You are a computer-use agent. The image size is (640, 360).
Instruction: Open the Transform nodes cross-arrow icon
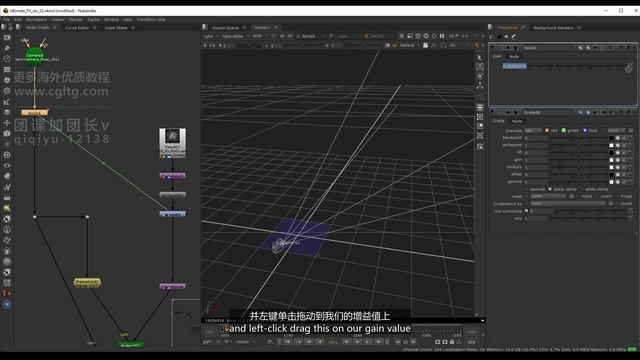pos(7,123)
